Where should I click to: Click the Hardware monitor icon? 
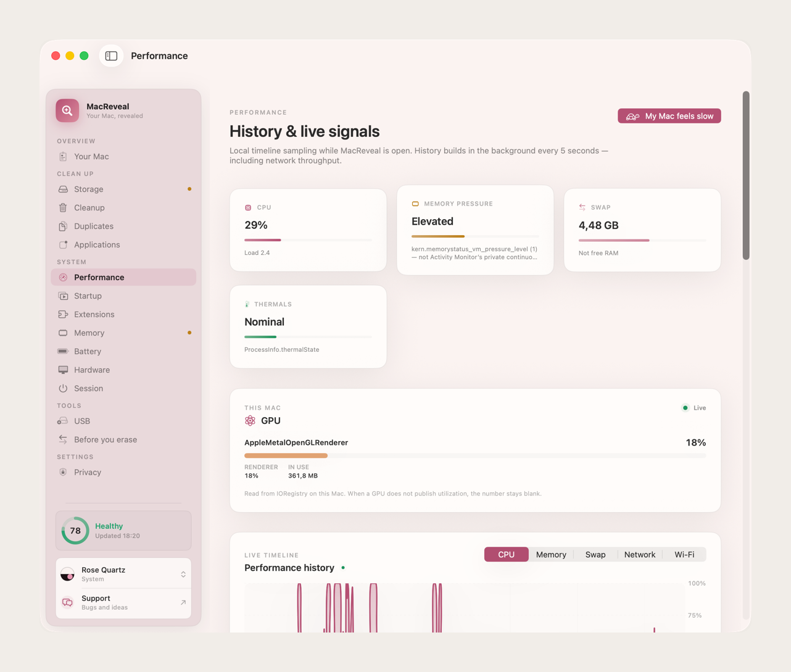click(x=63, y=370)
